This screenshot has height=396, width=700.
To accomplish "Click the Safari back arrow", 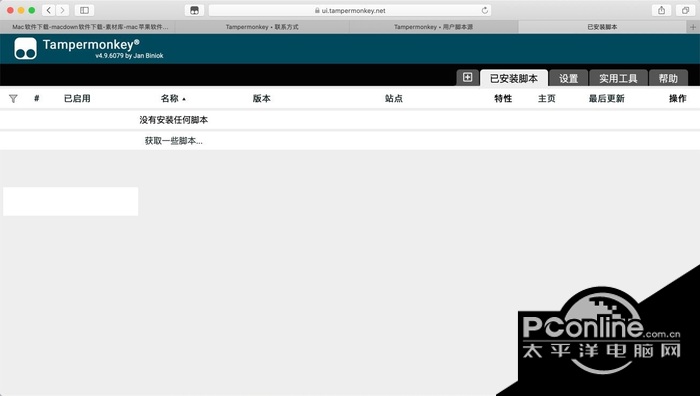I will 49,10.
